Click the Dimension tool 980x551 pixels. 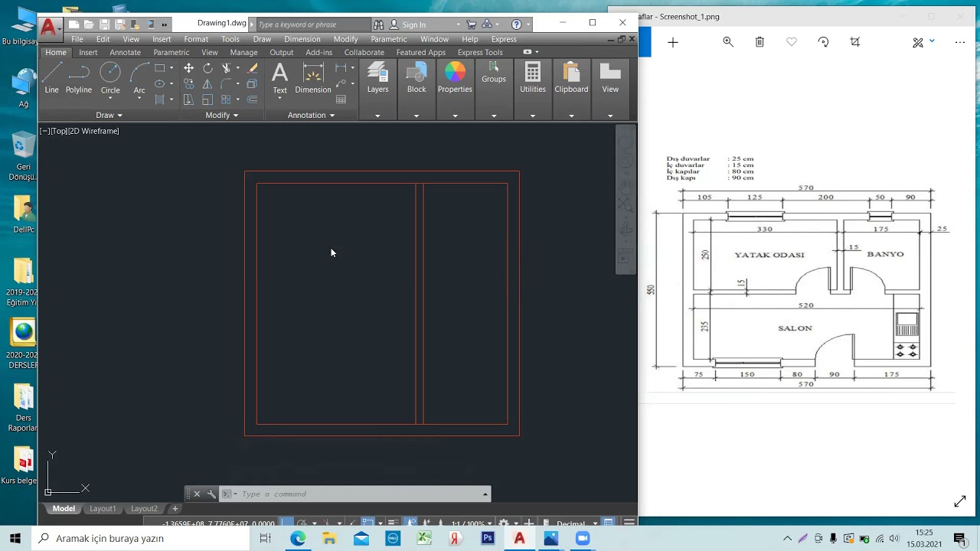click(x=313, y=78)
